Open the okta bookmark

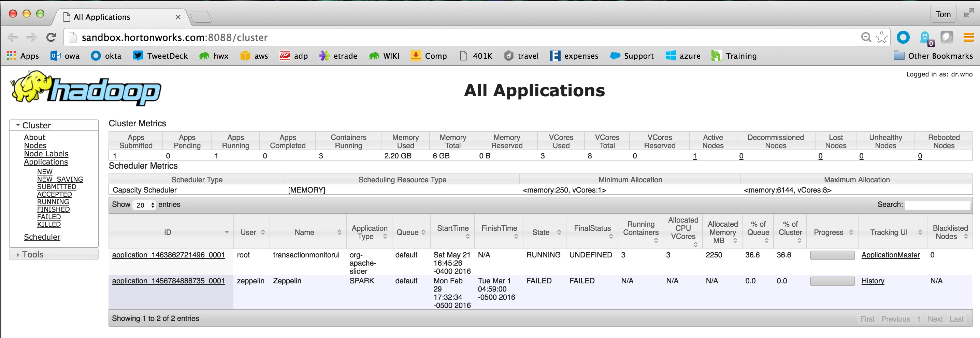(x=106, y=56)
